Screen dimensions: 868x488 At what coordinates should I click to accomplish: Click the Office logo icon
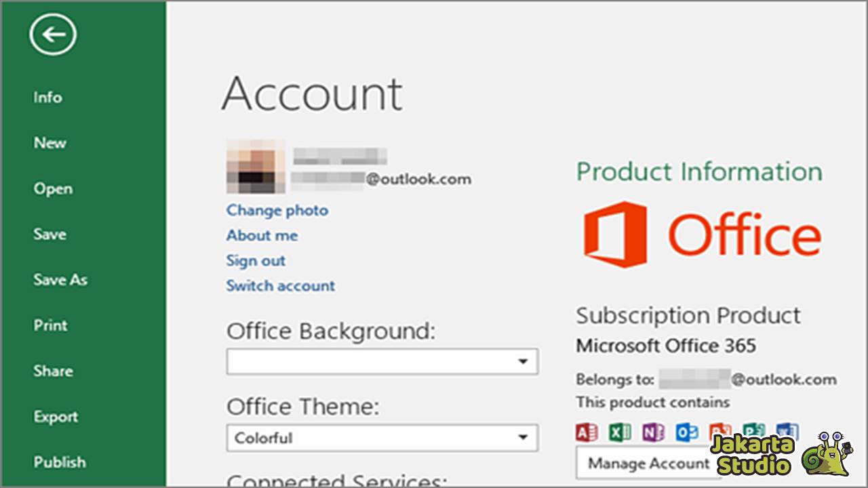coord(616,234)
